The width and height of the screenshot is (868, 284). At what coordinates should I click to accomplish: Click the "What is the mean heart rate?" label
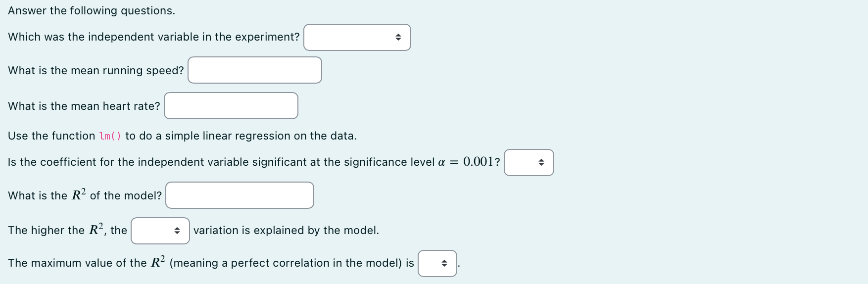(84, 106)
